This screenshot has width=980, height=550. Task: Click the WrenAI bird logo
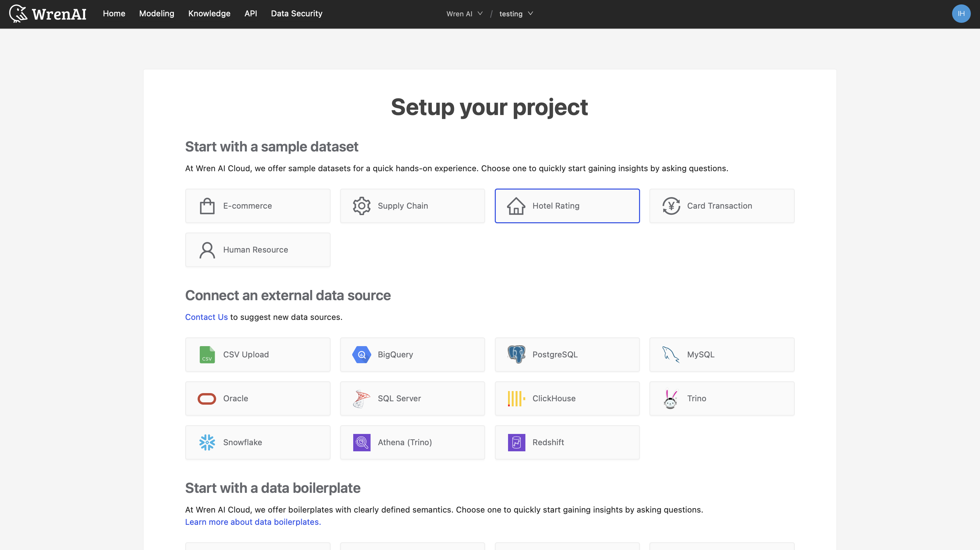tap(18, 14)
